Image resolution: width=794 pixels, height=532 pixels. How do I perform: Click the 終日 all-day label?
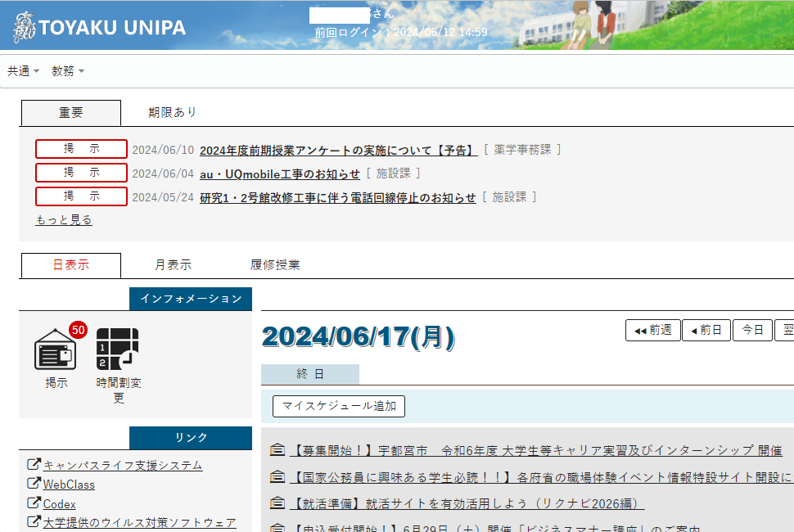coord(310,374)
